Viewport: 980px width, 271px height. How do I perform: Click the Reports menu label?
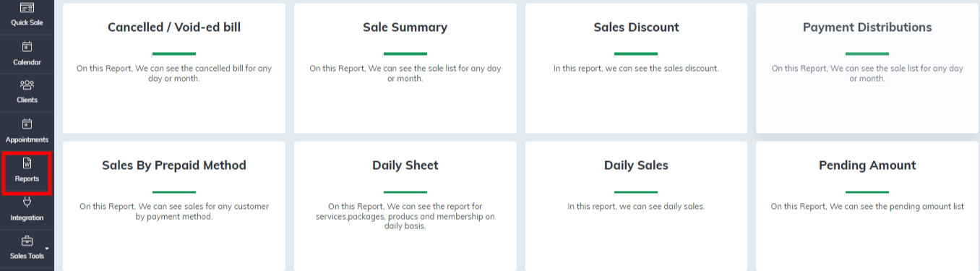(27, 178)
